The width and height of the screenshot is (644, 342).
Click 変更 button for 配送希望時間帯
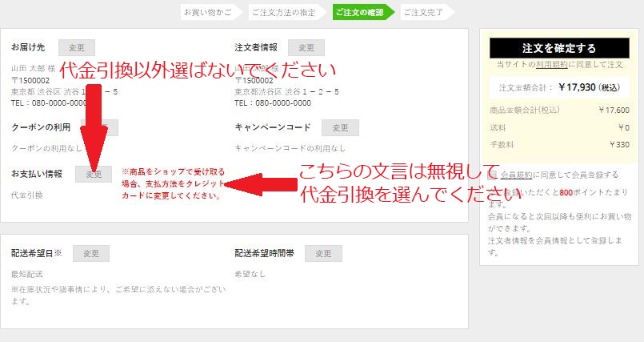pyautogui.click(x=323, y=254)
